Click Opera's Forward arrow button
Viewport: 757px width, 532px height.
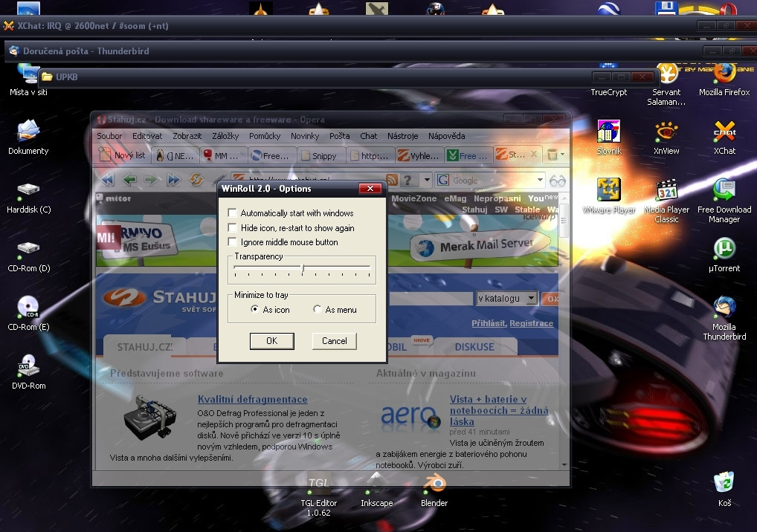tap(151, 180)
